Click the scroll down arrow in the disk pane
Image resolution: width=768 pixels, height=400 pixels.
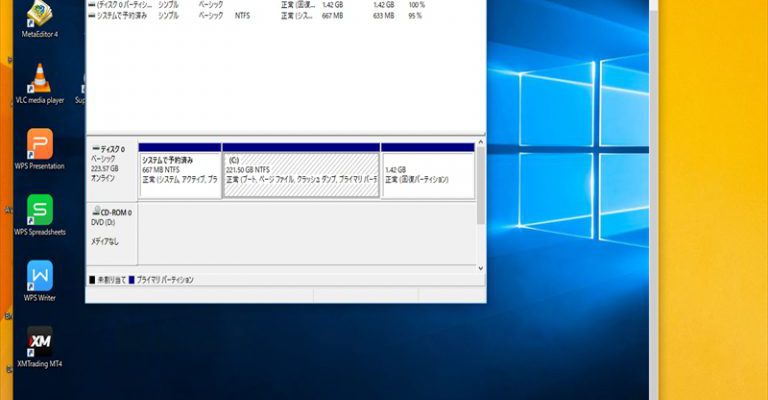click(480, 268)
